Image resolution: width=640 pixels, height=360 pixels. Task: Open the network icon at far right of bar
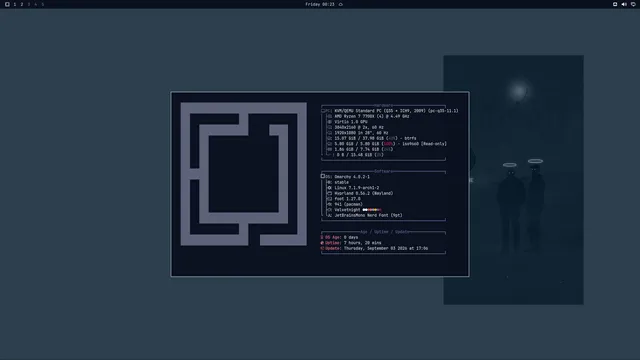(633, 4)
